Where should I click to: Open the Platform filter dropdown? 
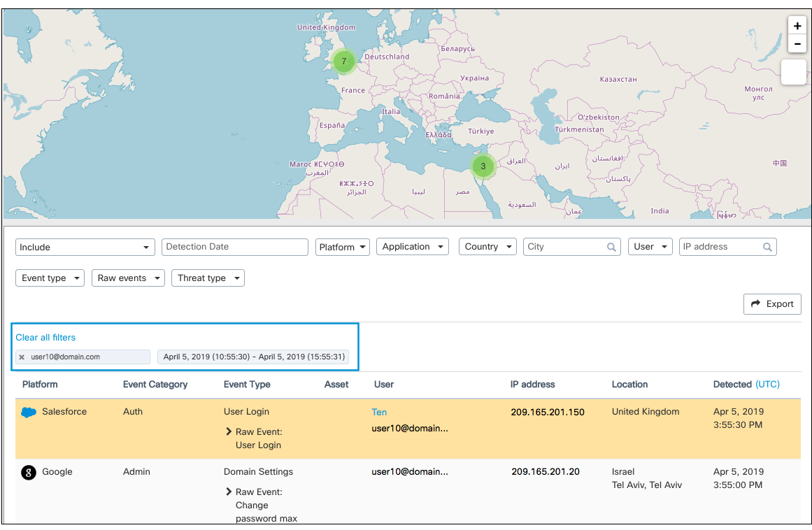click(x=342, y=247)
